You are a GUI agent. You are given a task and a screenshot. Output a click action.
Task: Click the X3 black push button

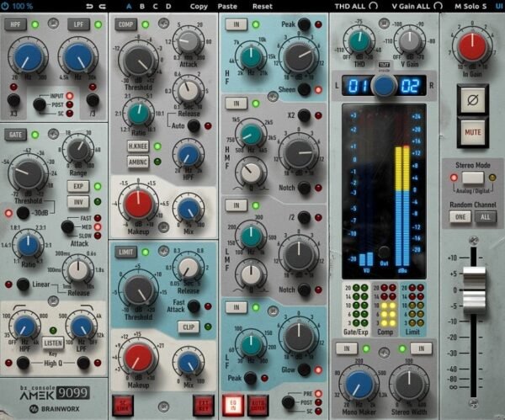[x=13, y=100]
